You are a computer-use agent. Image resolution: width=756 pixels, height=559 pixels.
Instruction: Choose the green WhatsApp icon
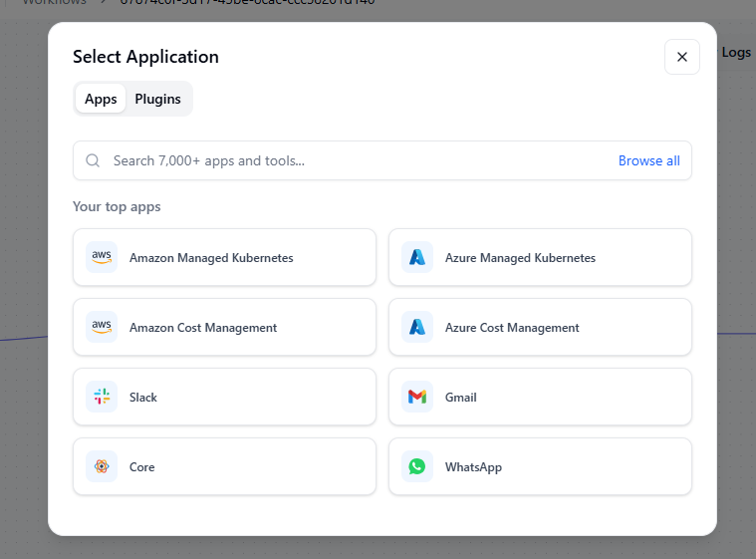tap(417, 466)
